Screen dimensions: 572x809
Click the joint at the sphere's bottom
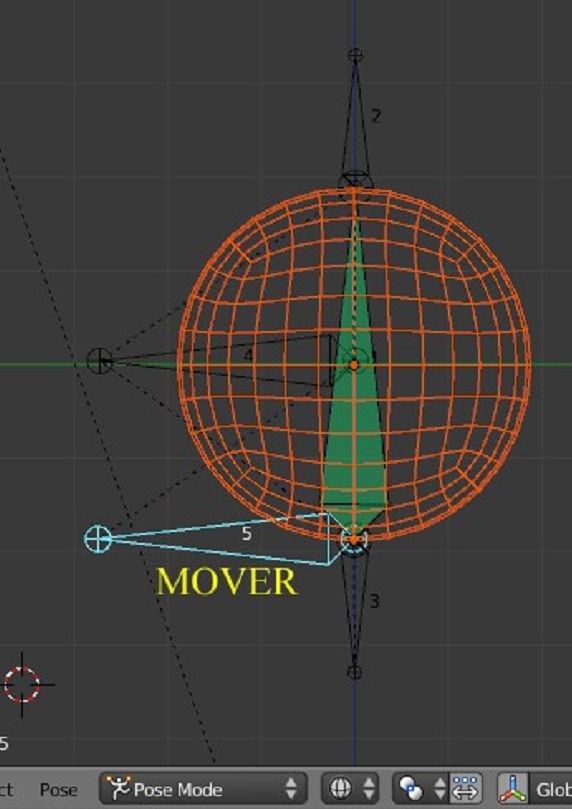click(x=354, y=540)
